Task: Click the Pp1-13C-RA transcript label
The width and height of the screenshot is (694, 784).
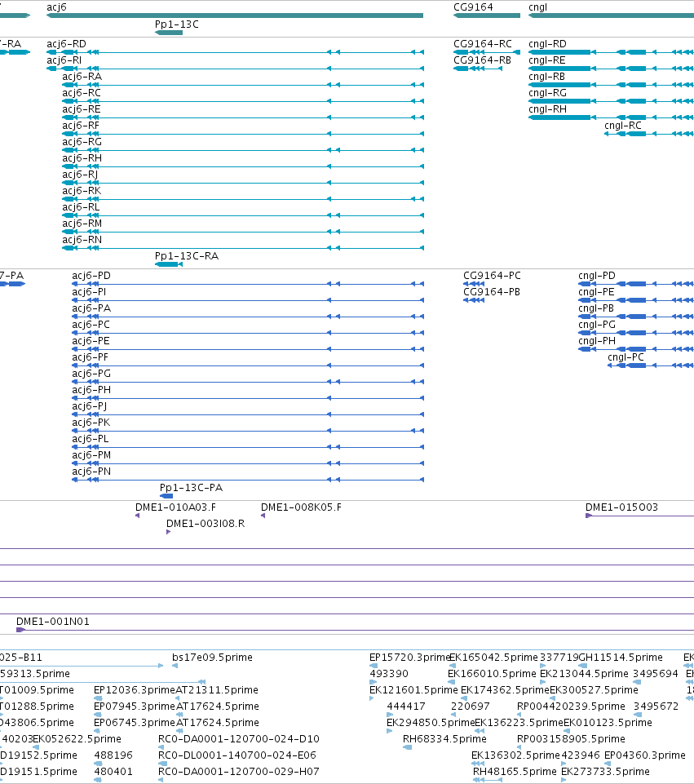Action: 187,256
